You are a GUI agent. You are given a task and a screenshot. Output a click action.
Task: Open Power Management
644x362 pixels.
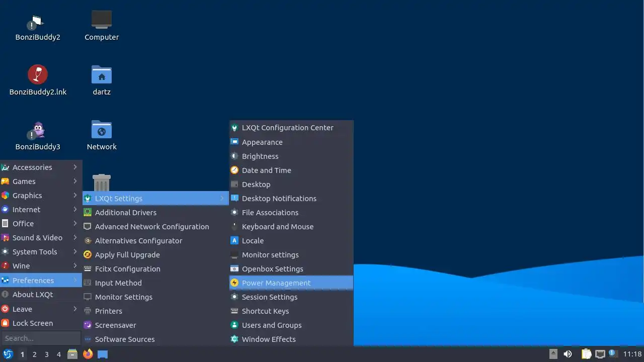(291, 283)
